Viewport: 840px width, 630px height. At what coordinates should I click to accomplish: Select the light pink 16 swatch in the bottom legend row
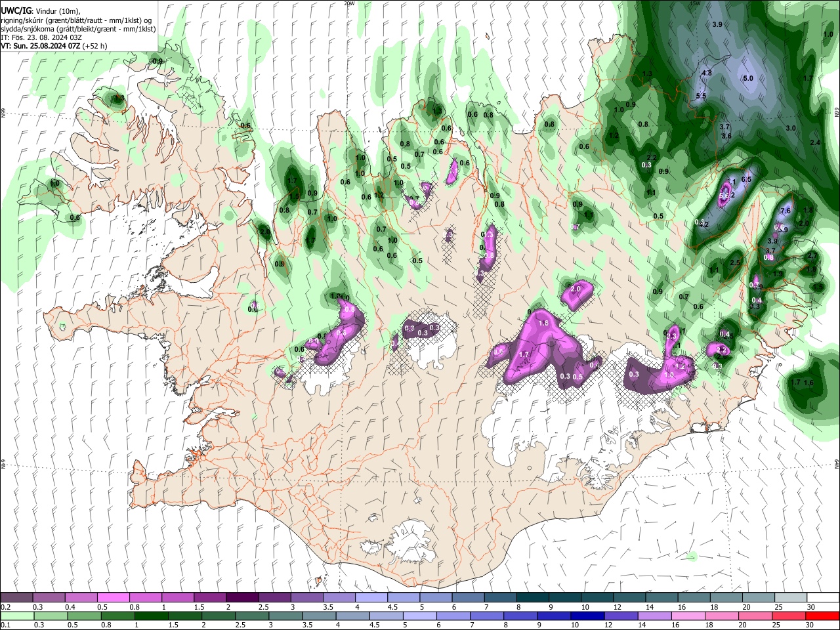688,616
